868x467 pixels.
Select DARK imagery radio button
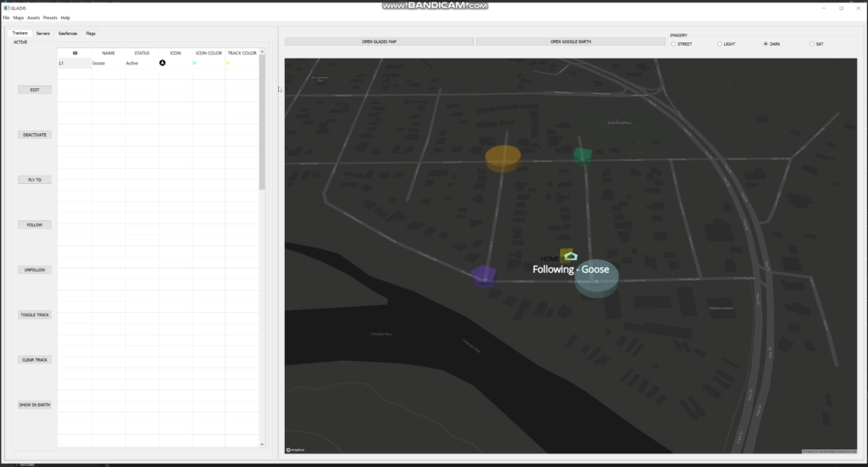click(x=765, y=44)
